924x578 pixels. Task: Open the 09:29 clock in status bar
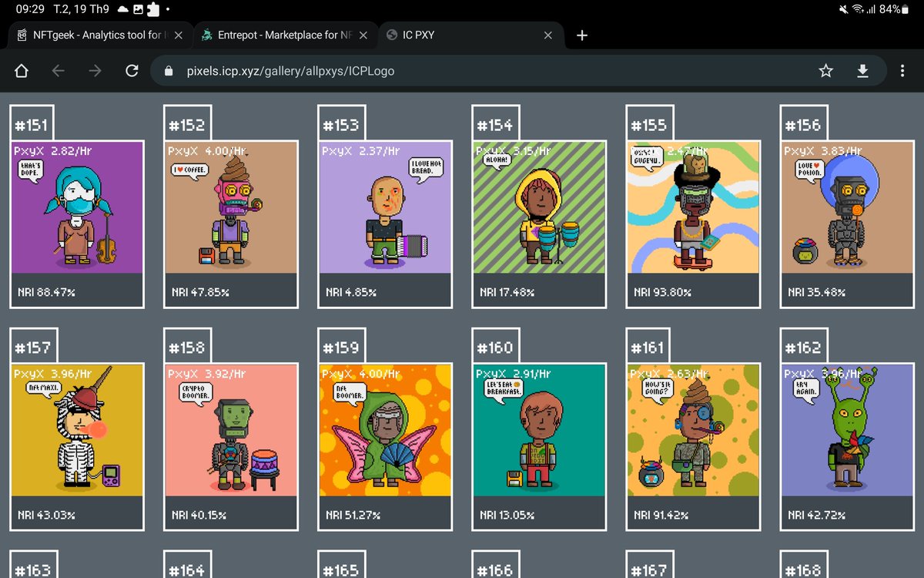coord(30,9)
